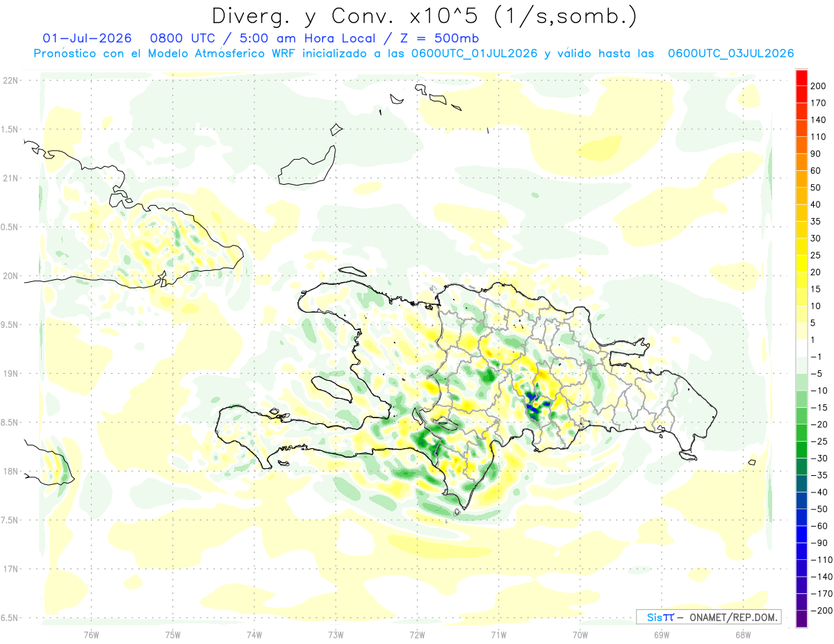Click the positive '140' color bar value
The height and width of the screenshot is (644, 834).
point(819,120)
